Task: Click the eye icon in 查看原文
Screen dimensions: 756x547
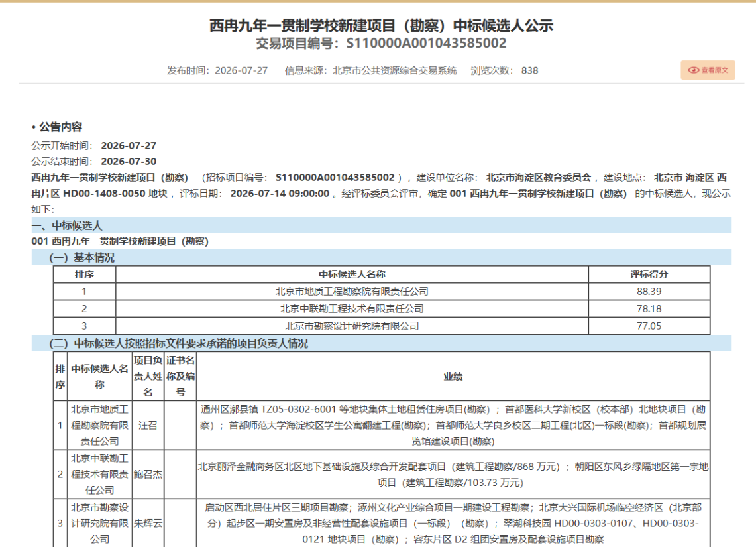Action: [x=693, y=70]
